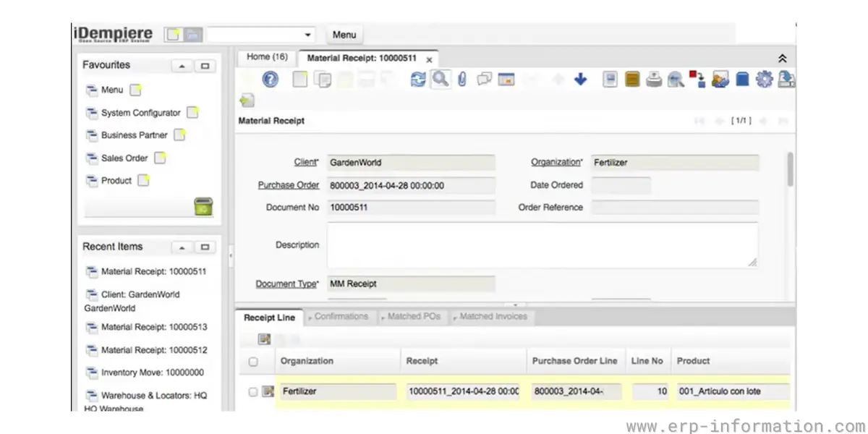Open Material Receipt: 10000513 recent item

click(154, 327)
